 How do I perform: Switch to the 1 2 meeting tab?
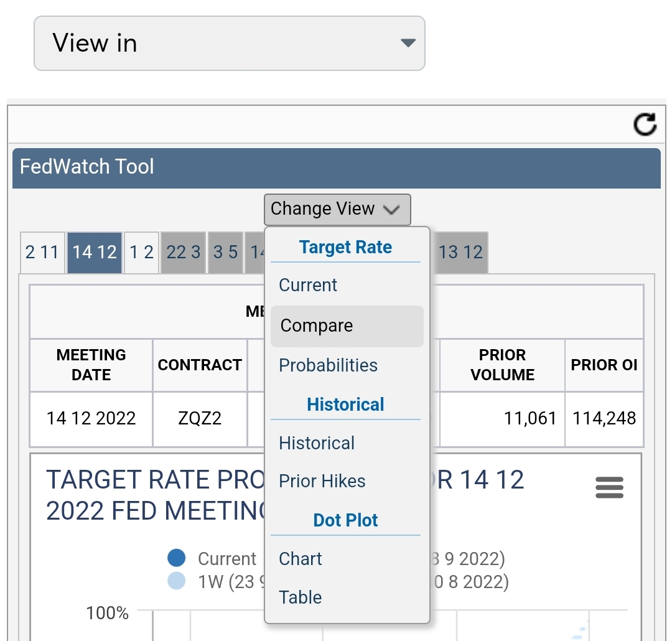point(141,253)
